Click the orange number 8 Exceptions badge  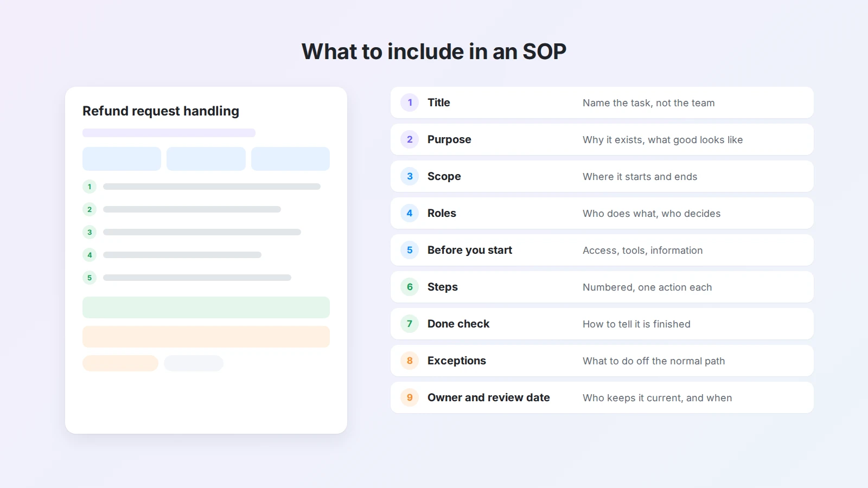(410, 361)
